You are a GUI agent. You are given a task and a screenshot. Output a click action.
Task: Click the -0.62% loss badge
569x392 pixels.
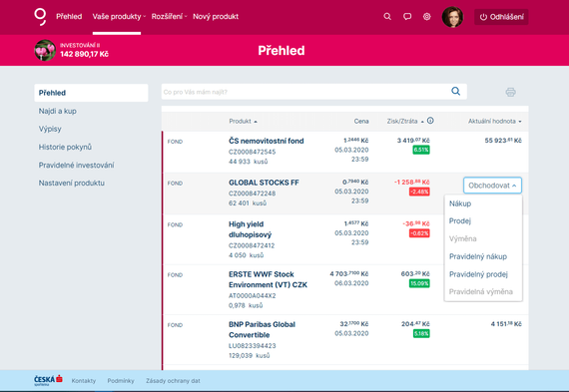419,233
